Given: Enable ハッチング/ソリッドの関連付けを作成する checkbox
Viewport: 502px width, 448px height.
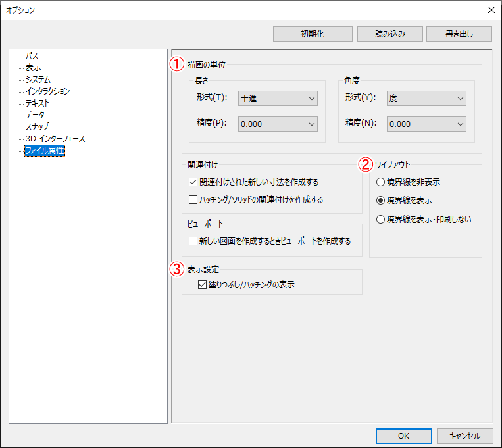Looking at the screenshot, I should pyautogui.click(x=193, y=199).
